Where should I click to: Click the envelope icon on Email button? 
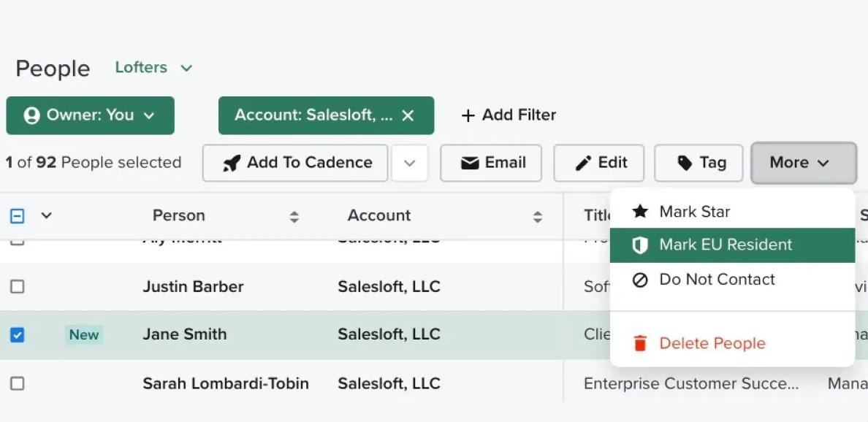coord(470,163)
